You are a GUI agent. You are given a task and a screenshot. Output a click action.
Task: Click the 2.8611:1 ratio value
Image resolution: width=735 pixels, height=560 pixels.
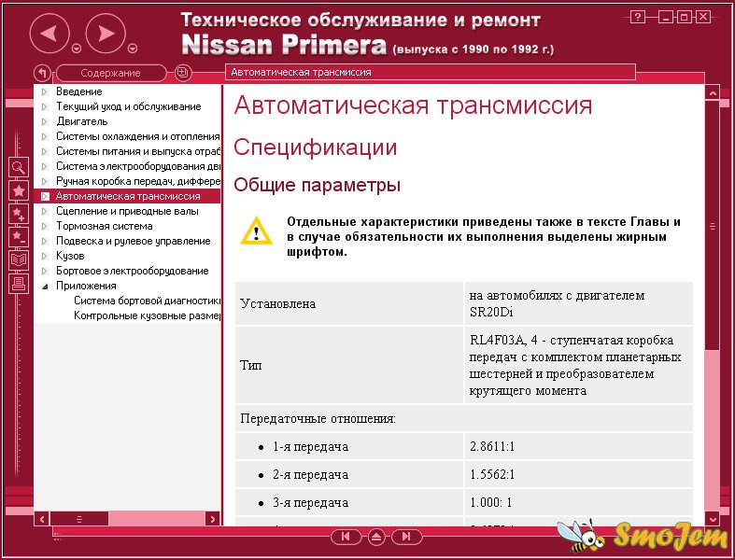click(492, 446)
